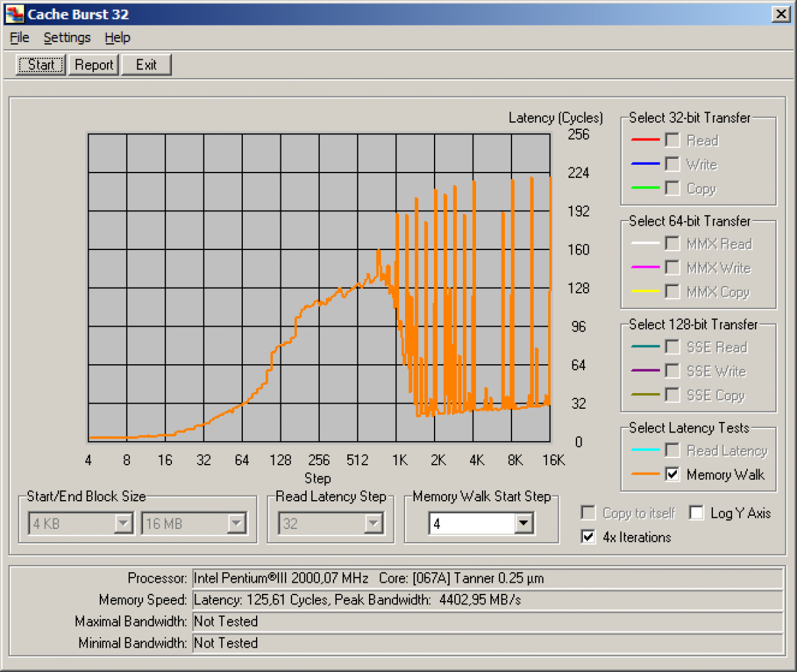Close the Cache Burst 32 window
The image size is (797, 672).
coord(781,14)
